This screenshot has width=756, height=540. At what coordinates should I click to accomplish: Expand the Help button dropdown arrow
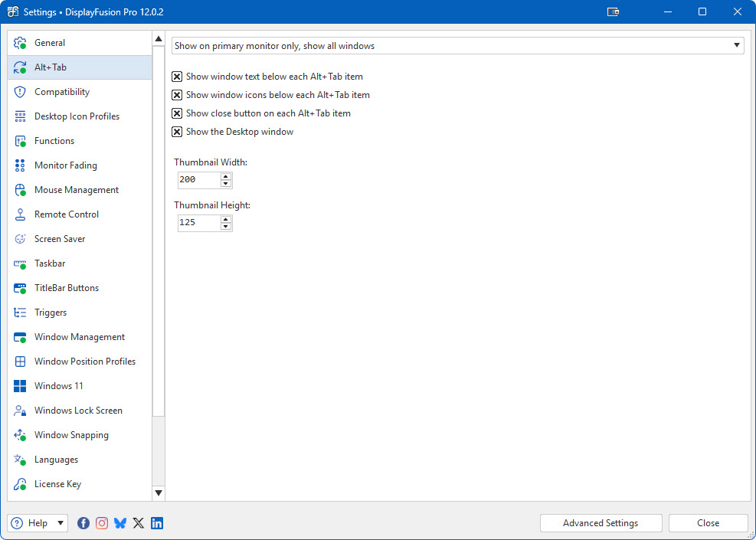pos(61,523)
